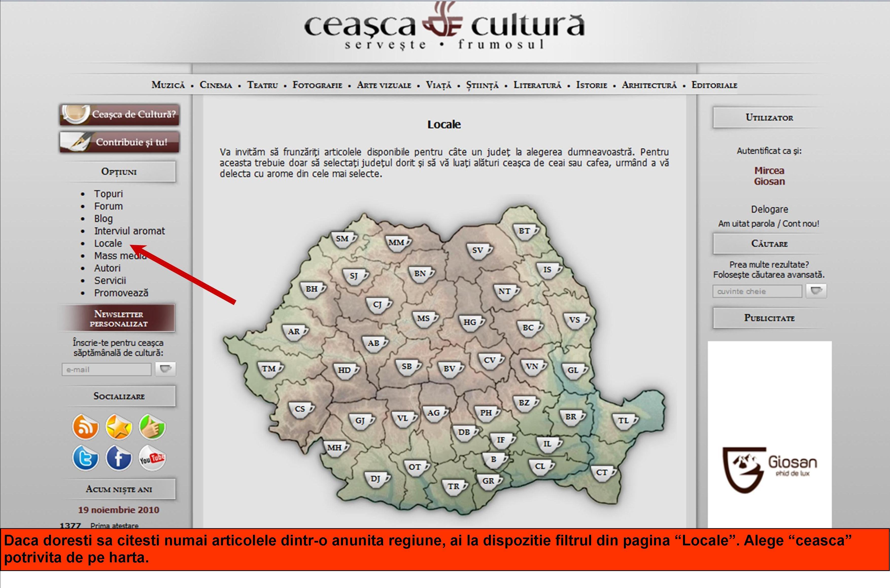
Task: Click the SM county cup on map
Action: tap(344, 240)
